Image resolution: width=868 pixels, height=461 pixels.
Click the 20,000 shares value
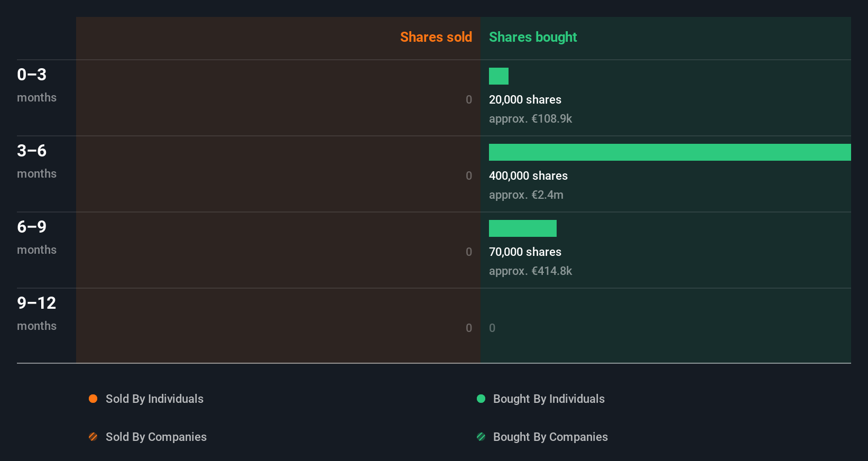pos(525,99)
